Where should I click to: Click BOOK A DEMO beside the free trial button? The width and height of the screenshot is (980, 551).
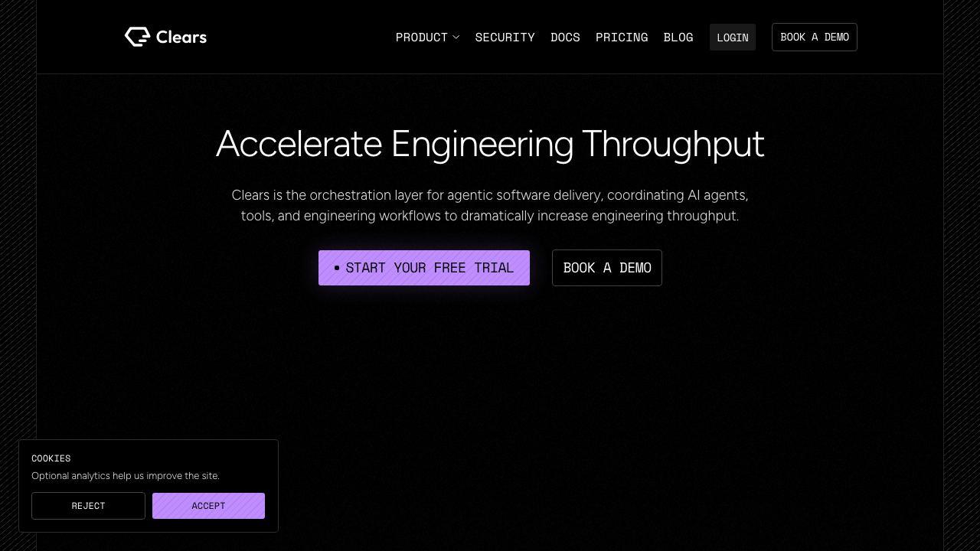pos(607,268)
